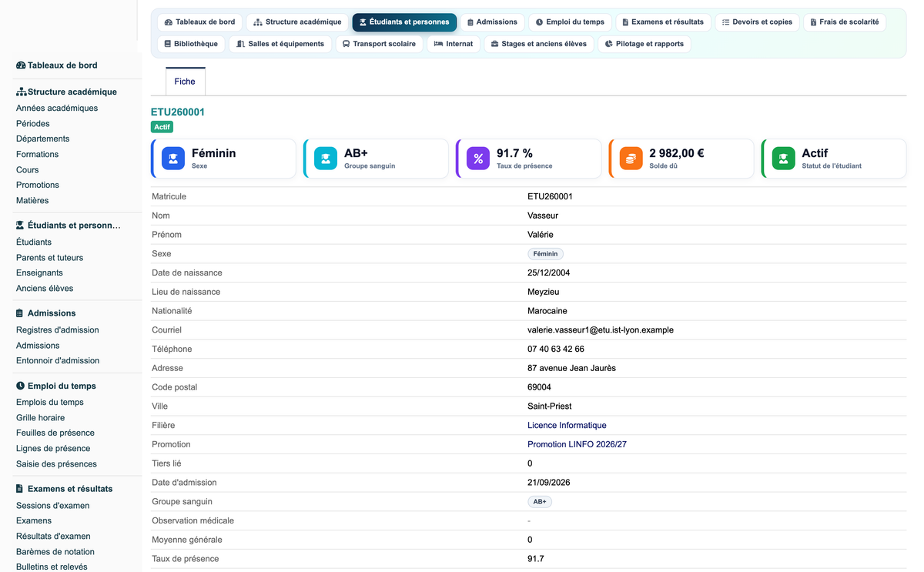Open Structure académique in top navigation
The height and width of the screenshot is (572, 924).
click(297, 22)
